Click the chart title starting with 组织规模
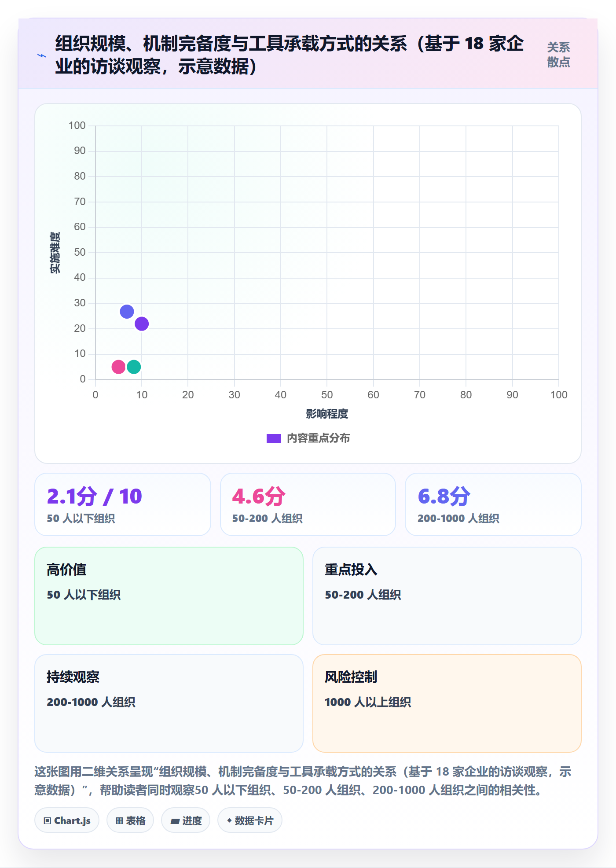The width and height of the screenshot is (616, 868). tap(290, 55)
